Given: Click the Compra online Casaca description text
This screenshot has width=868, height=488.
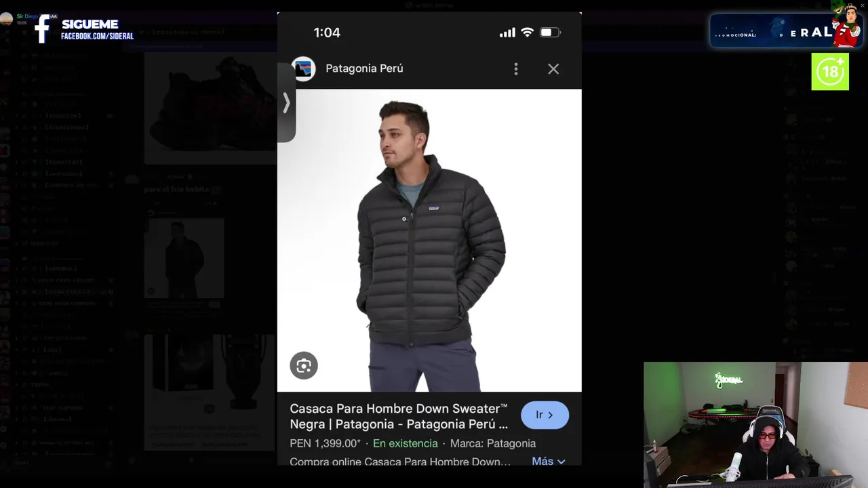Looking at the screenshot, I should point(400,462).
